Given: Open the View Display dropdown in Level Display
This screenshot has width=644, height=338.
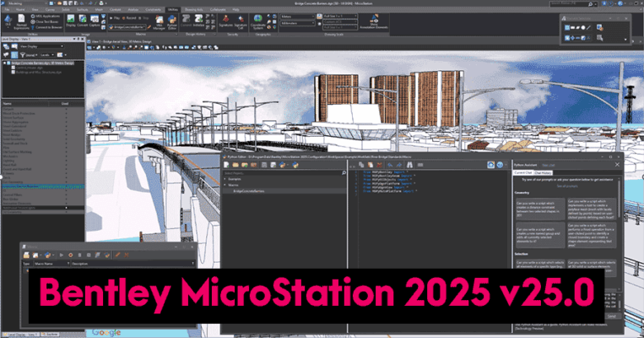Looking at the screenshot, I should (x=42, y=46).
